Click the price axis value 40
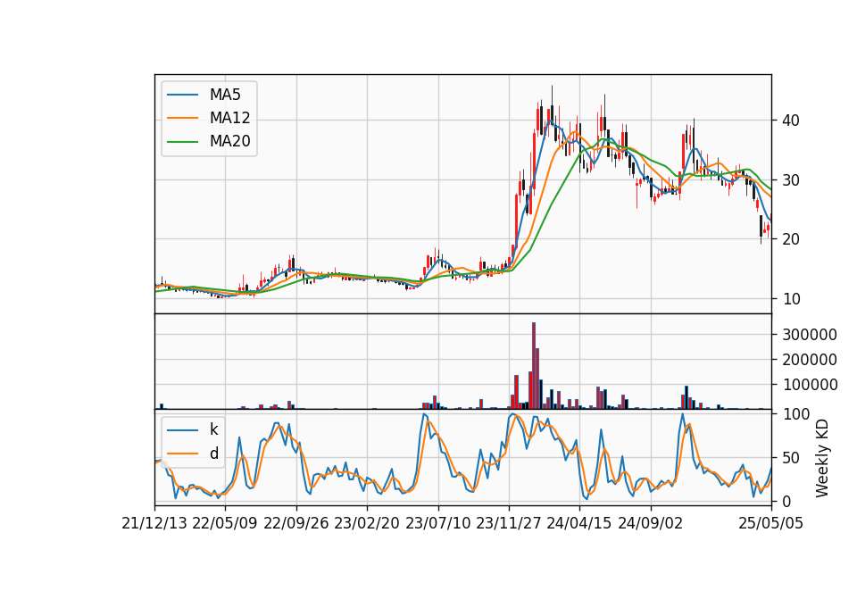This screenshot has height=616, width=857. point(791,121)
